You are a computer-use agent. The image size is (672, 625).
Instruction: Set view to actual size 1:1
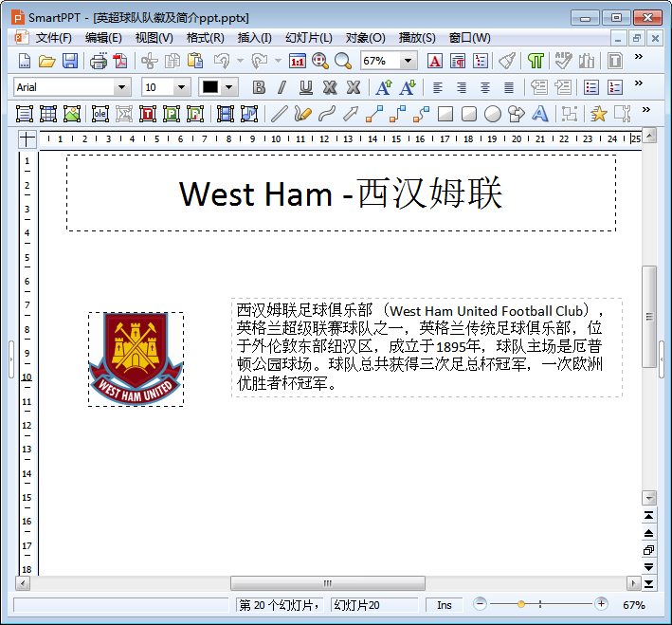pyautogui.click(x=298, y=61)
